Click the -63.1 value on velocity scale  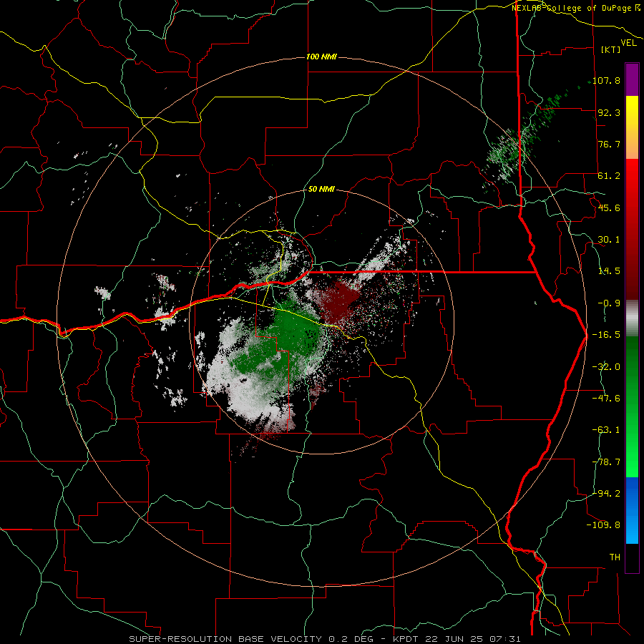[606, 430]
